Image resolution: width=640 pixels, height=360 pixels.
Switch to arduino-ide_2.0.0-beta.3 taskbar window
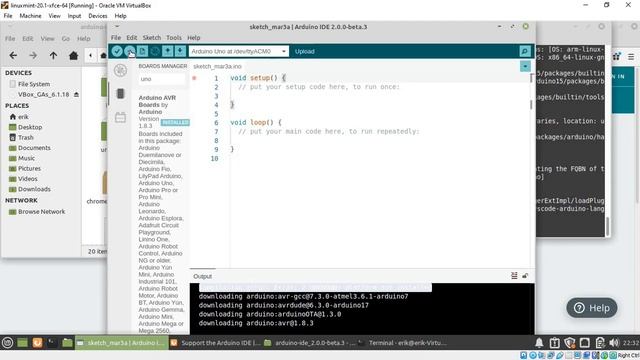point(309,343)
